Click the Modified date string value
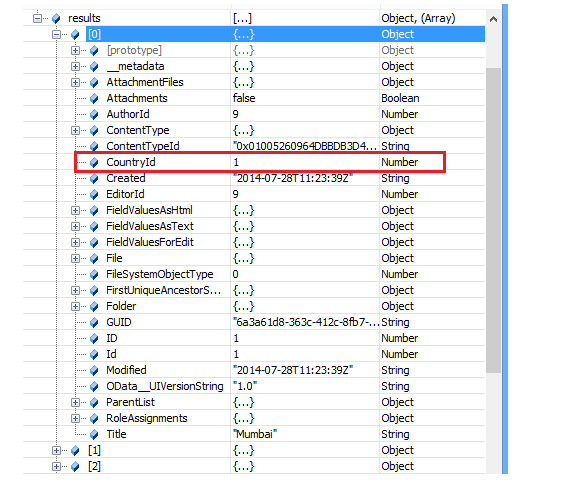This screenshot has height=502, width=571. point(293,370)
